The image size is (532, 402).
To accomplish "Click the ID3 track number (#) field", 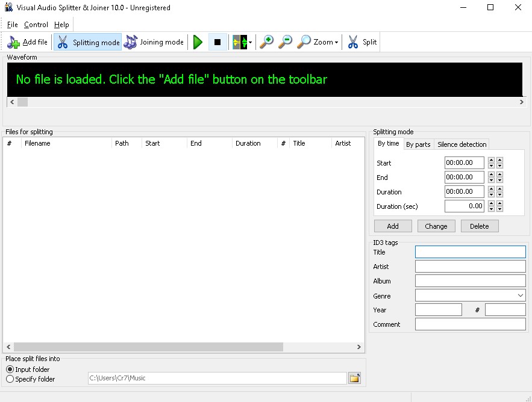I will pos(505,310).
